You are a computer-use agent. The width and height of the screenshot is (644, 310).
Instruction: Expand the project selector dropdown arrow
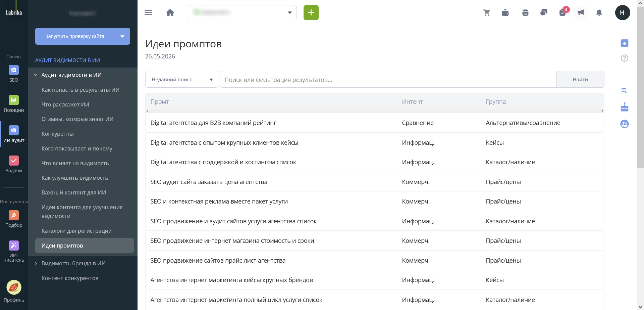coord(289,13)
